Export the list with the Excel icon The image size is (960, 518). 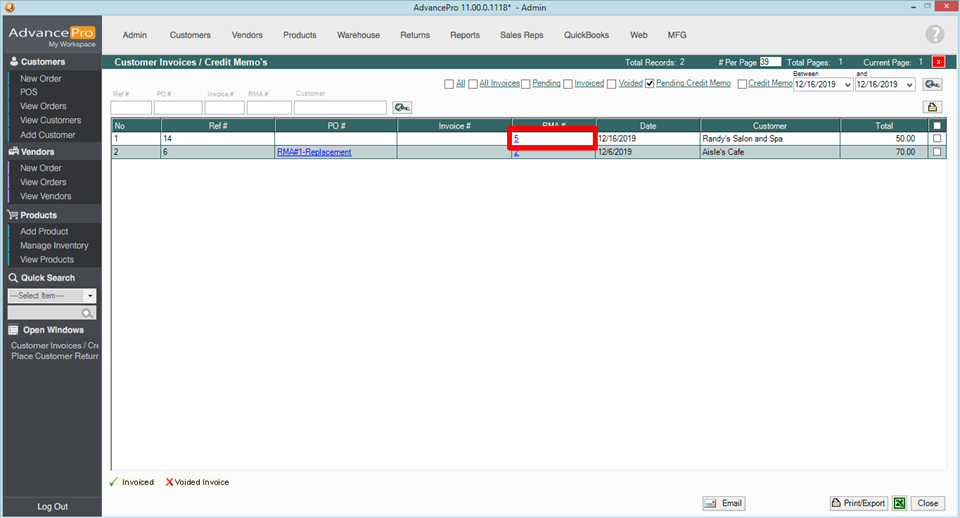(900, 503)
